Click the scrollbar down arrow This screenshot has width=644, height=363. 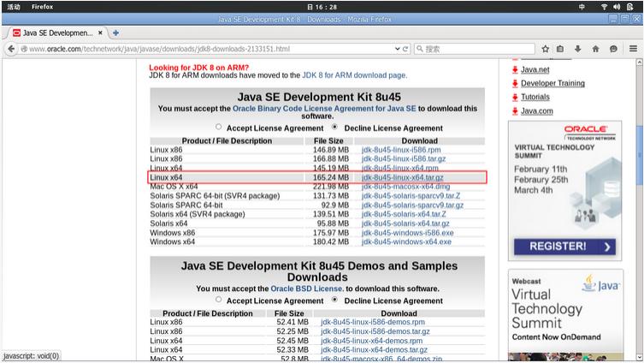639,357
